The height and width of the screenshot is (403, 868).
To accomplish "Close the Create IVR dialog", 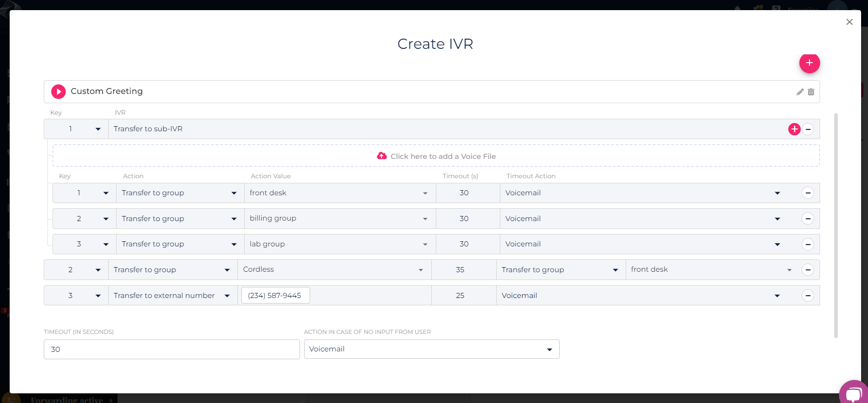I will pos(849,22).
